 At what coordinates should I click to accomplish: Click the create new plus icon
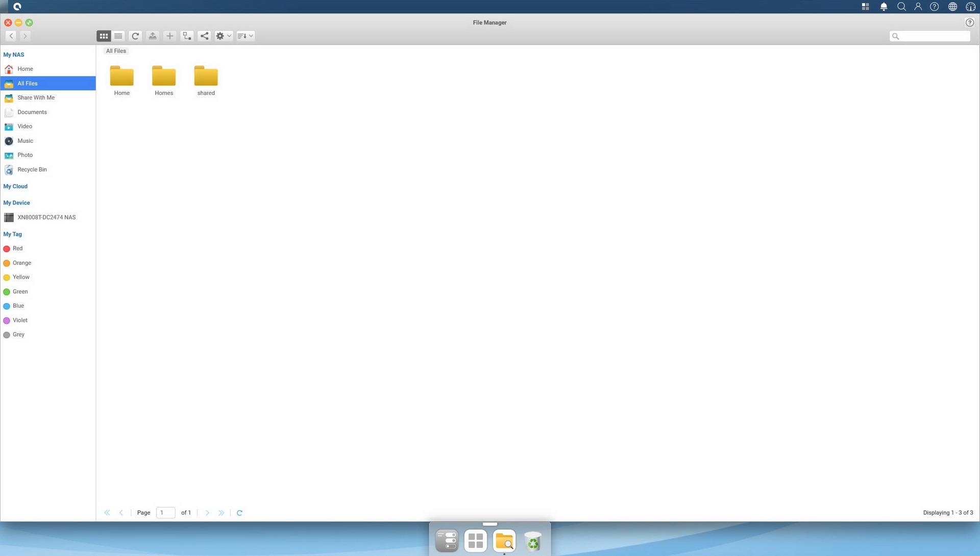point(170,36)
